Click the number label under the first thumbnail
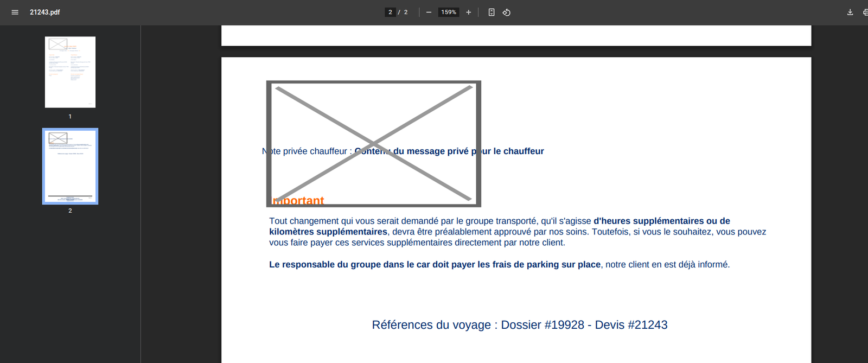Viewport: 868px width, 363px height. tap(70, 117)
